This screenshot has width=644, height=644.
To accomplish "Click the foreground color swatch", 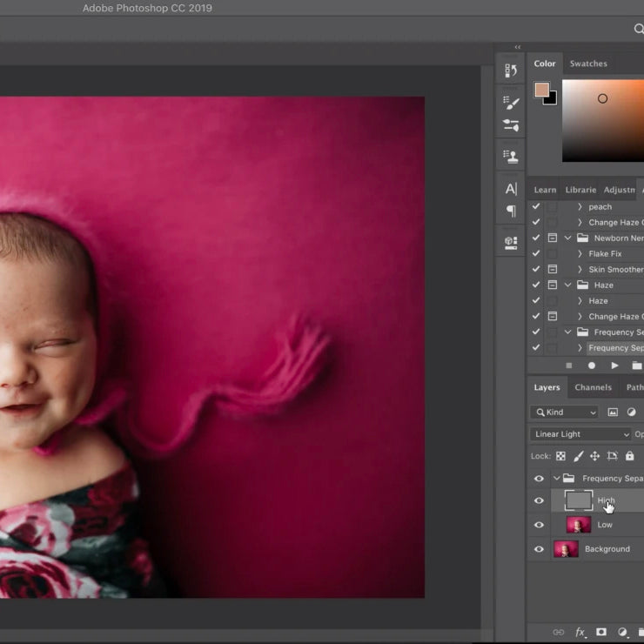I will pos(542,90).
